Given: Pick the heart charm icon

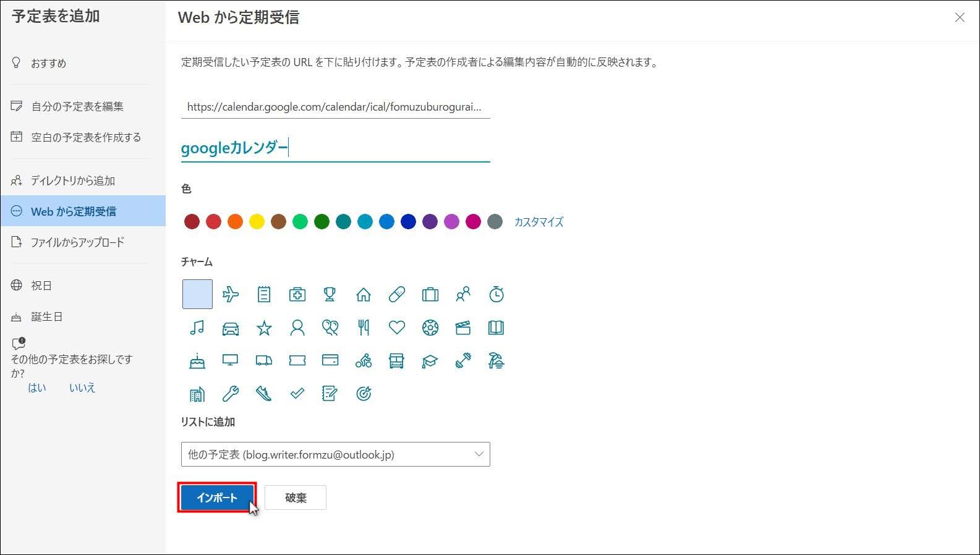Looking at the screenshot, I should click(397, 328).
